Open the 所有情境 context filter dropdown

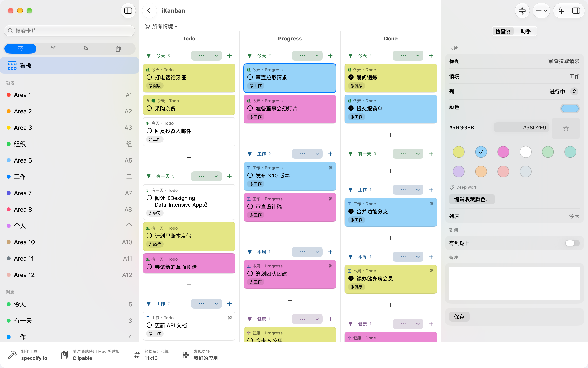click(x=161, y=26)
